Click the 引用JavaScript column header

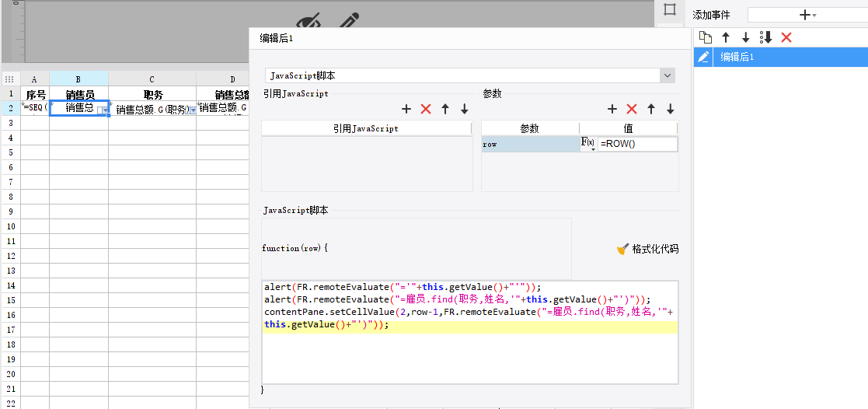pyautogui.click(x=366, y=128)
